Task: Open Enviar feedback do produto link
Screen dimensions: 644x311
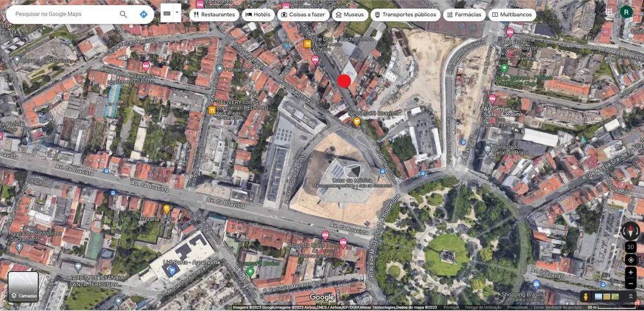Action: click(558, 307)
